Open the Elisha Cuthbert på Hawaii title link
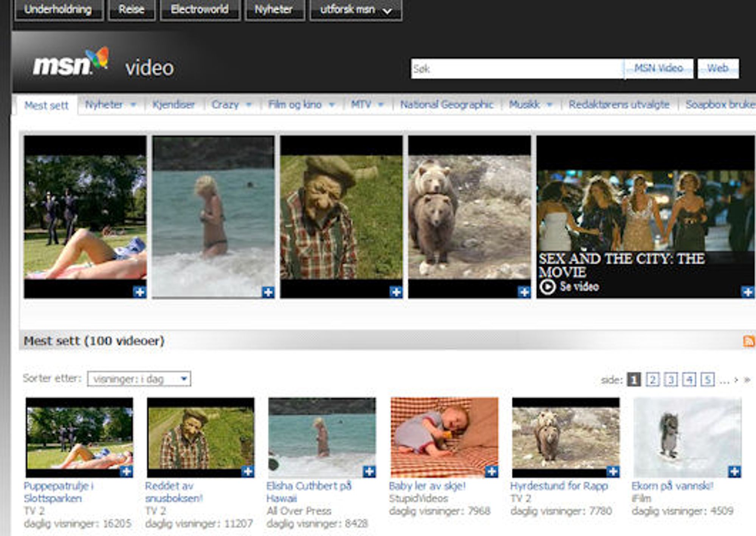The width and height of the screenshot is (756, 536). point(309,492)
